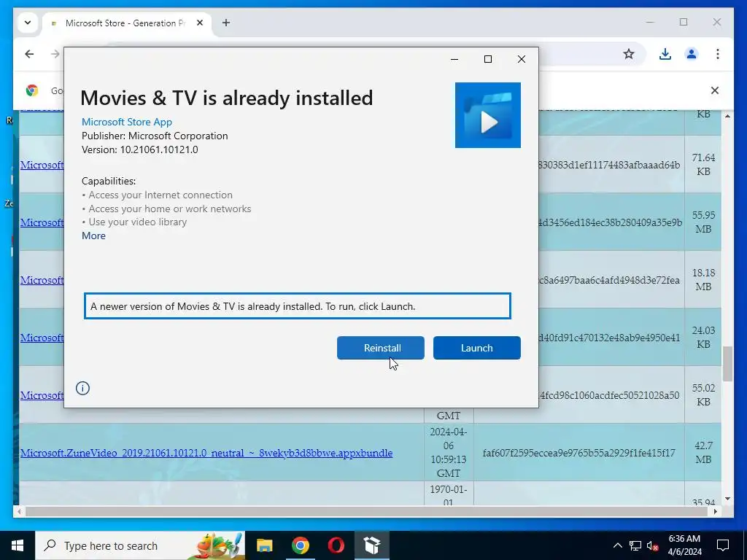
Task: Open notification center icon
Action: [x=723, y=545]
